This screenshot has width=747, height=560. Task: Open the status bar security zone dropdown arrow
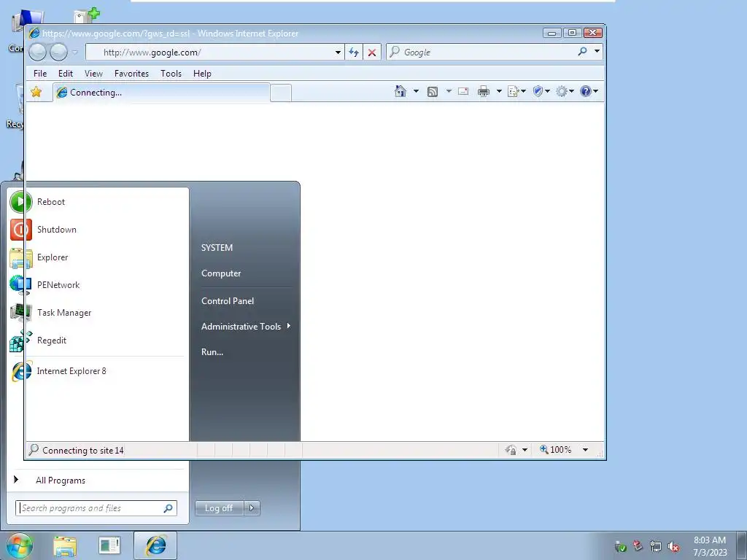[525, 450]
